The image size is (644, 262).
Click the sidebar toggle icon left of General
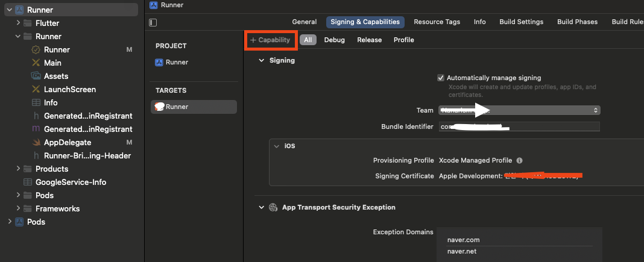click(x=153, y=22)
